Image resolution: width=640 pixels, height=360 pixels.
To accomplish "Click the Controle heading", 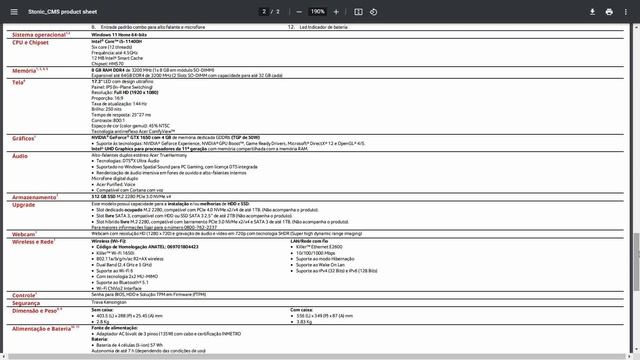I will tap(24, 295).
